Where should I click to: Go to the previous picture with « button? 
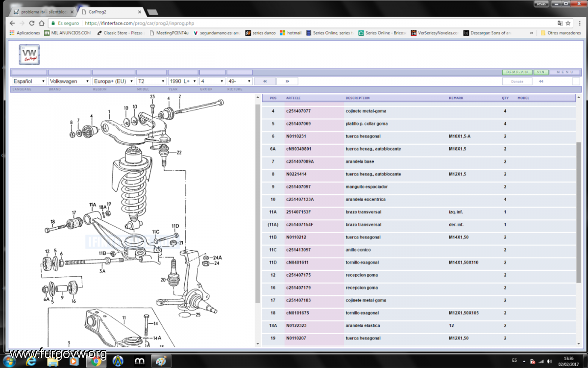coord(265,81)
